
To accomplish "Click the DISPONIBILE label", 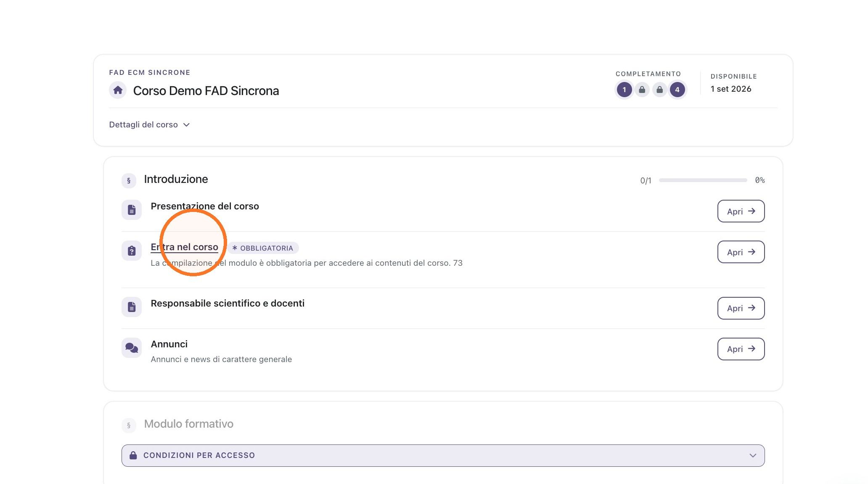I will pyautogui.click(x=733, y=76).
